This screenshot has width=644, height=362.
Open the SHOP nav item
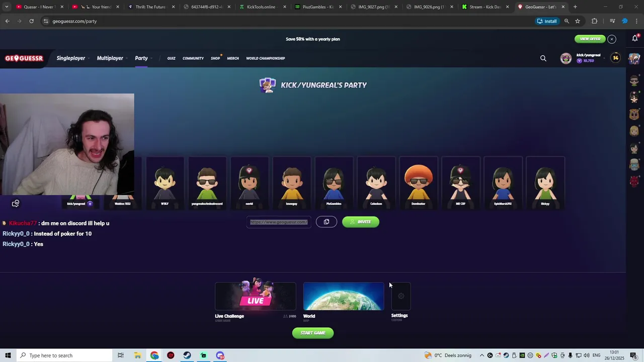tap(215, 58)
